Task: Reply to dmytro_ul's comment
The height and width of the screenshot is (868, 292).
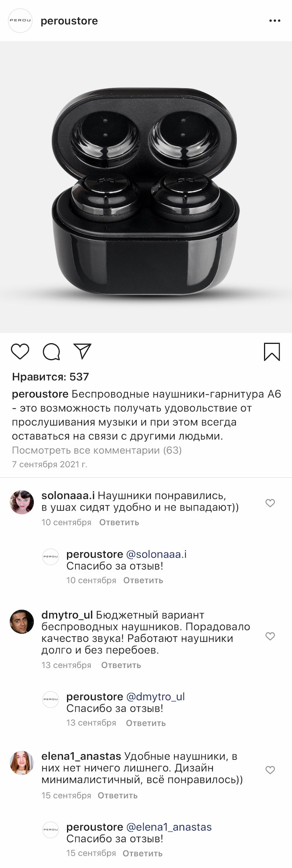Action: point(121,665)
